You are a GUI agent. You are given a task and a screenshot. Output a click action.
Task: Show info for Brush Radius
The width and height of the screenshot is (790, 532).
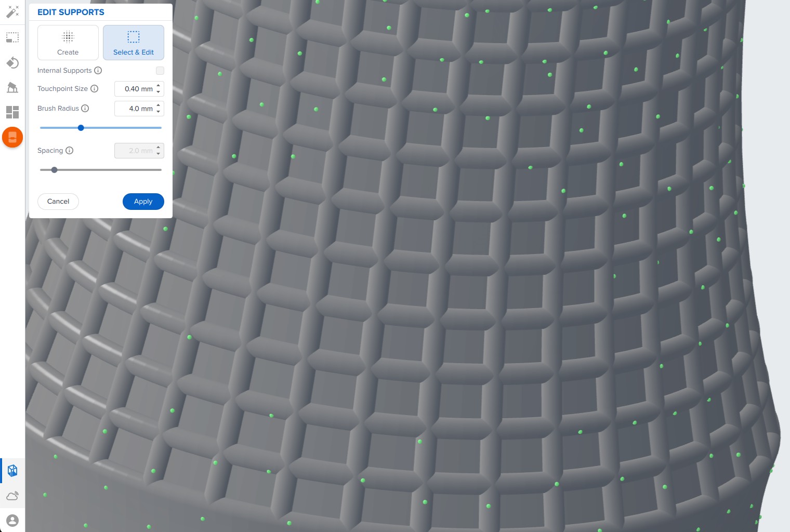(x=85, y=109)
